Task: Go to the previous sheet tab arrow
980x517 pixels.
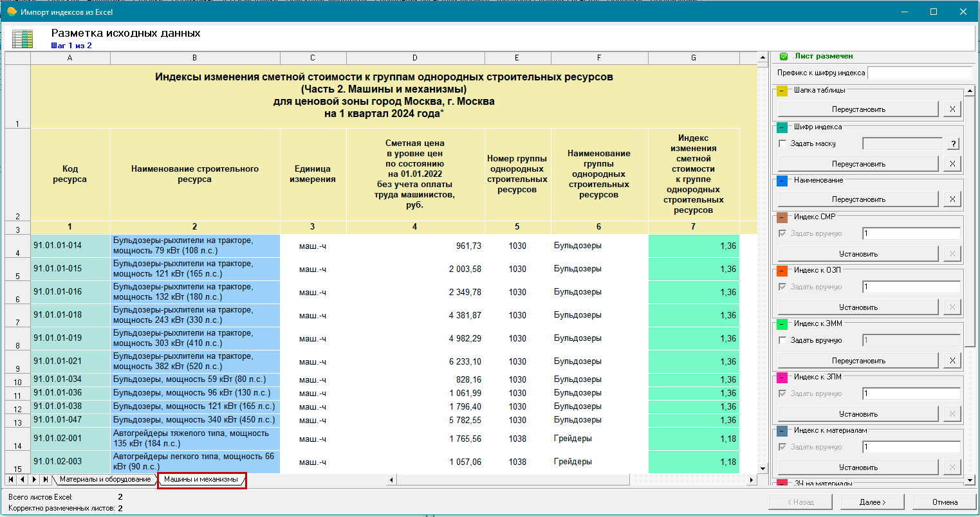Action: coord(23,480)
